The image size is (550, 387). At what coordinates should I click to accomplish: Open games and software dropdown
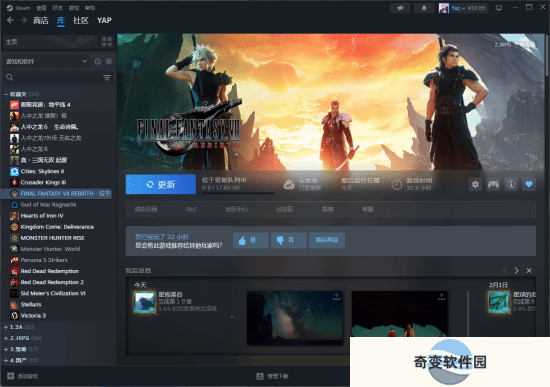46,61
